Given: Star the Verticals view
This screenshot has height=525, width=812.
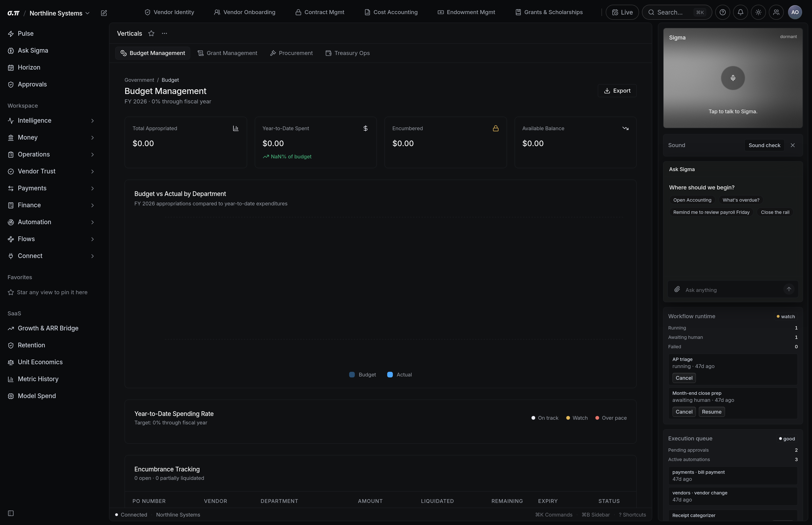Looking at the screenshot, I should point(151,33).
